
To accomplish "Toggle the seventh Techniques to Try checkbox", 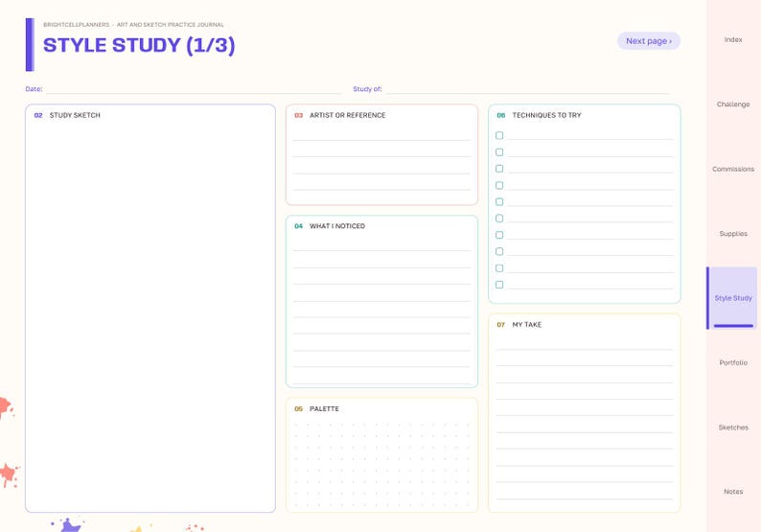I will tap(499, 235).
